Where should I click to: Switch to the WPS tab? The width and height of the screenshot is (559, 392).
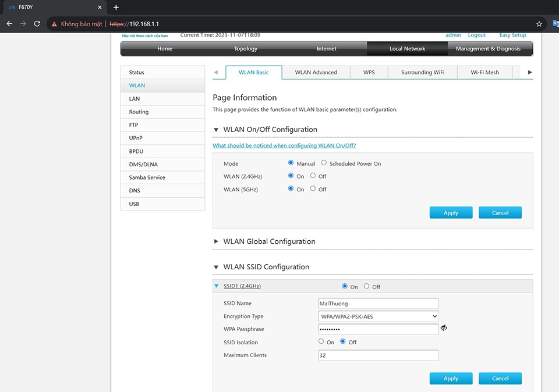pyautogui.click(x=369, y=72)
